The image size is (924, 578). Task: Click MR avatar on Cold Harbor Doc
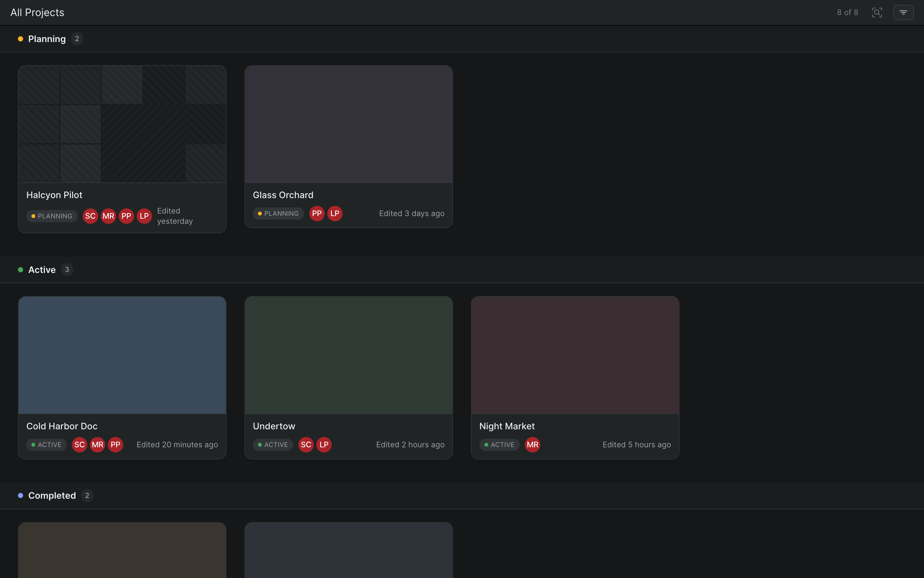coord(97,445)
